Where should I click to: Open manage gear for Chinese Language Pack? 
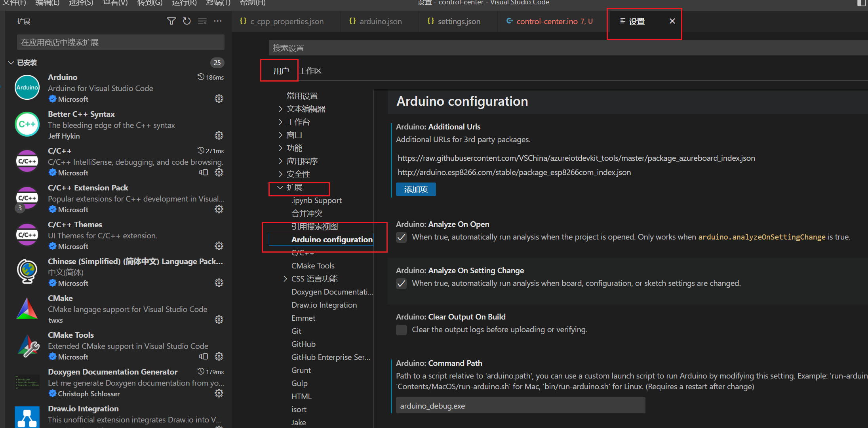(x=219, y=283)
